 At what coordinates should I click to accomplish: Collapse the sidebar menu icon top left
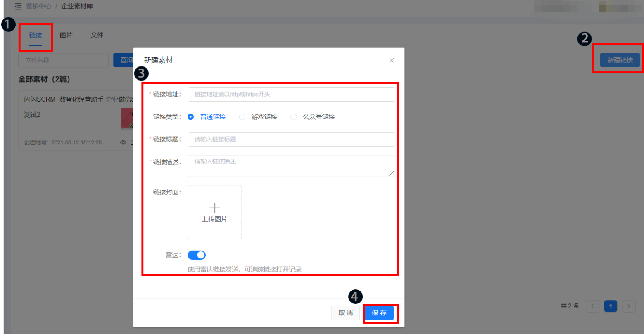pyautogui.click(x=18, y=6)
